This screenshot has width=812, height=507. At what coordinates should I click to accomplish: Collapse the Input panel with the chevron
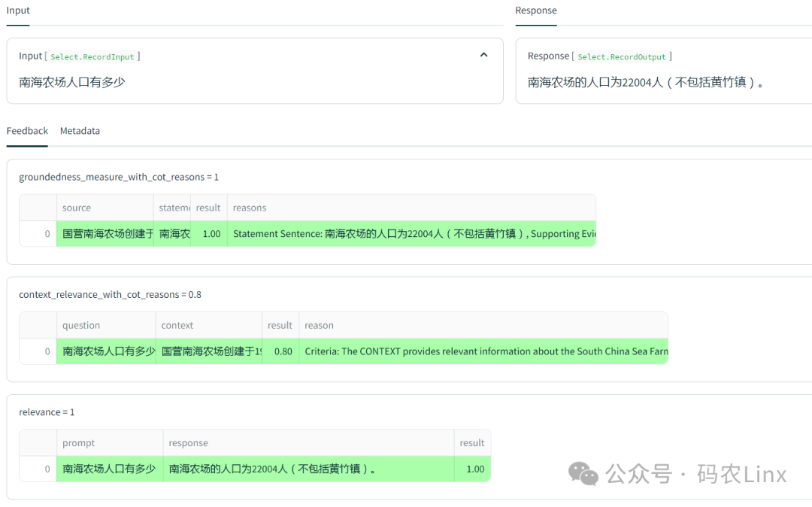[483, 55]
